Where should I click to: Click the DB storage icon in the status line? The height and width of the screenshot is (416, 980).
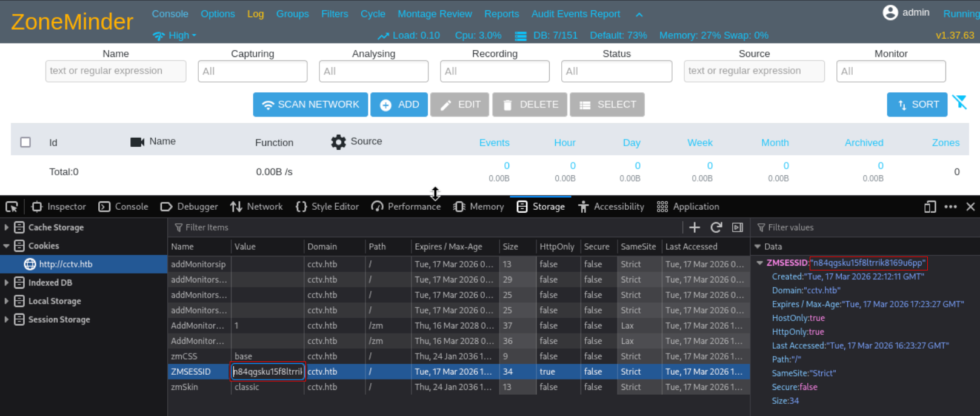(x=521, y=36)
